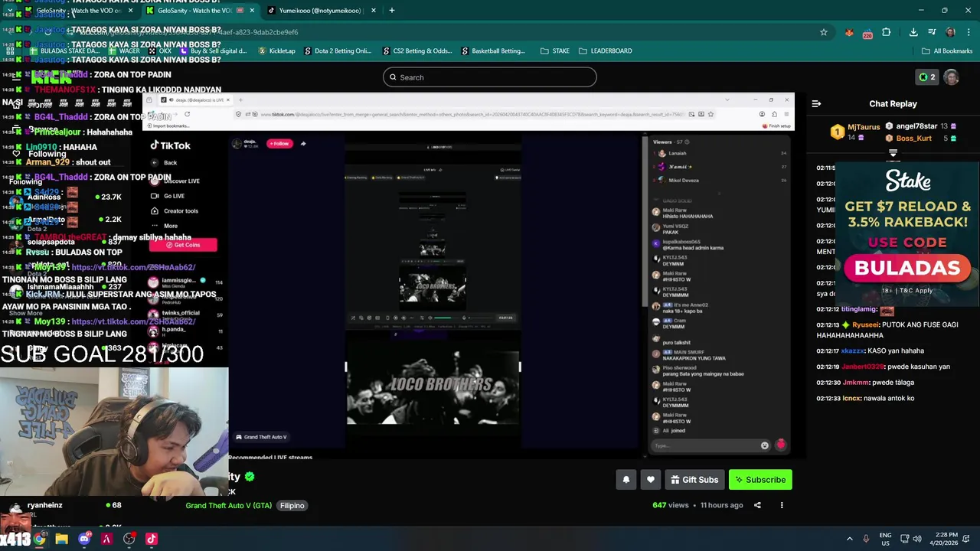Click the MjTaurus top gifter name
The width and height of the screenshot is (980, 551).
864,127
